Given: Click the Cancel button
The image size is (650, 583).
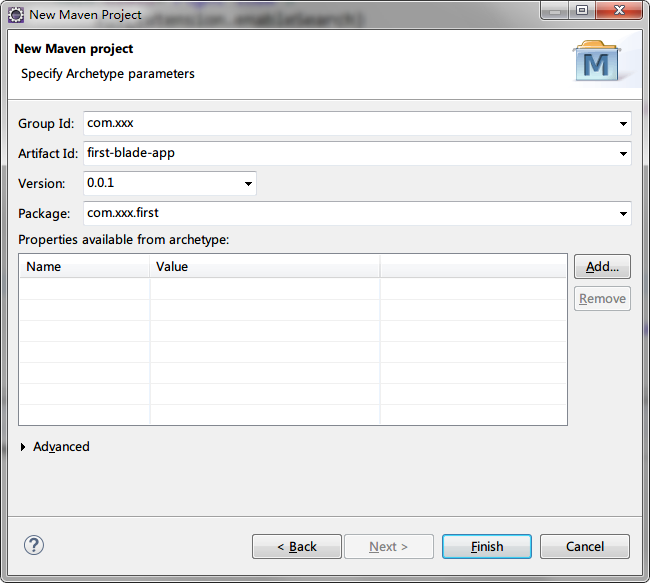Looking at the screenshot, I should [x=584, y=547].
